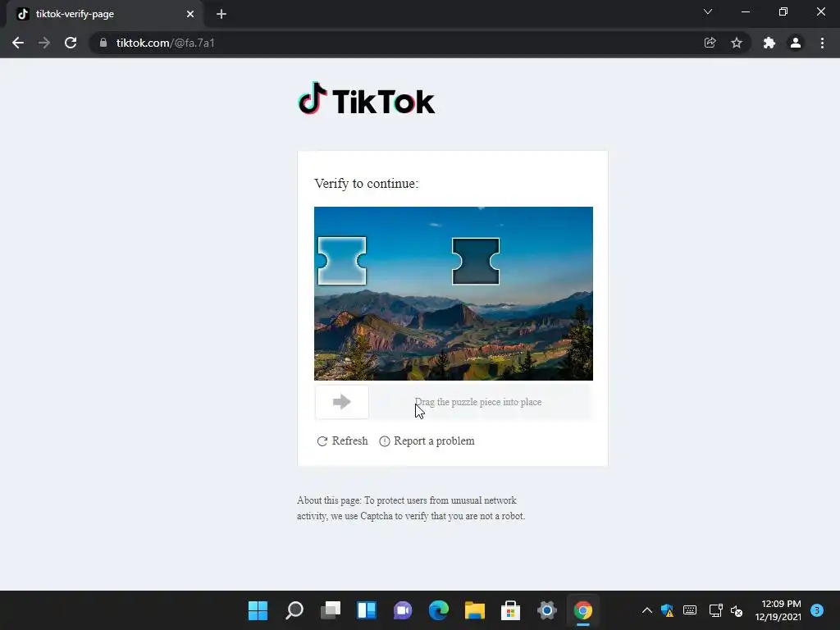Screen dimensions: 840x630
Task: Open Settings gear in taskbar
Action: point(547,610)
